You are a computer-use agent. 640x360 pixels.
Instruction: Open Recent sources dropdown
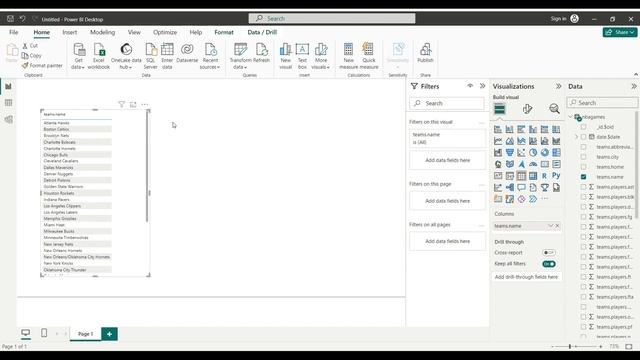(210, 56)
